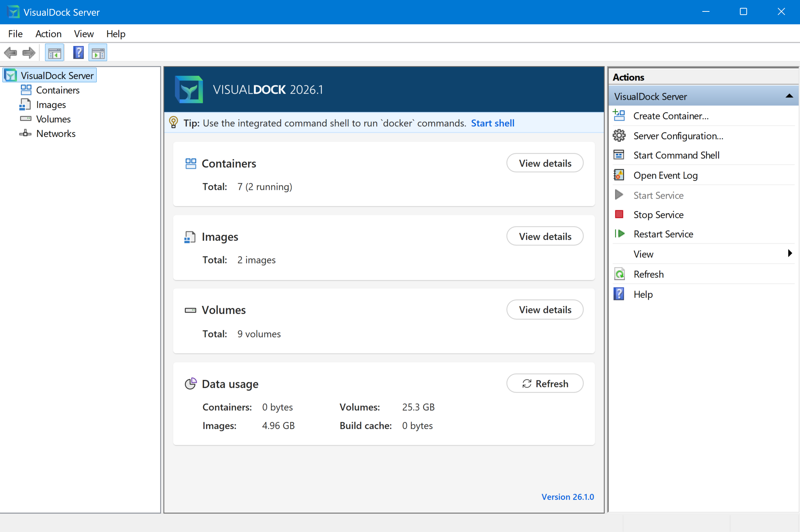Click the Forward arrow toolbar icon
Viewport: 800px width, 532px height.
coord(29,53)
